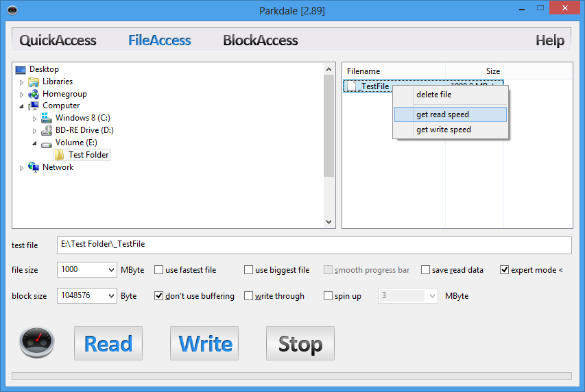Click the smooth progress bar checkbox
The width and height of the screenshot is (585, 392).
[x=328, y=269]
